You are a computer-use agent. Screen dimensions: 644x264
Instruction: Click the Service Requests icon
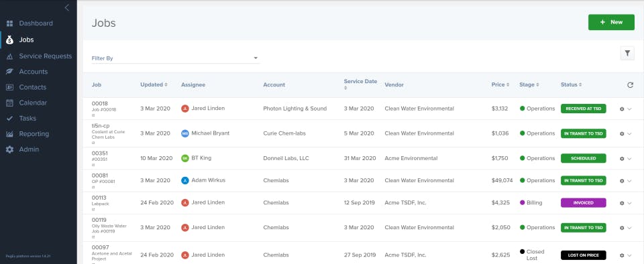point(9,56)
